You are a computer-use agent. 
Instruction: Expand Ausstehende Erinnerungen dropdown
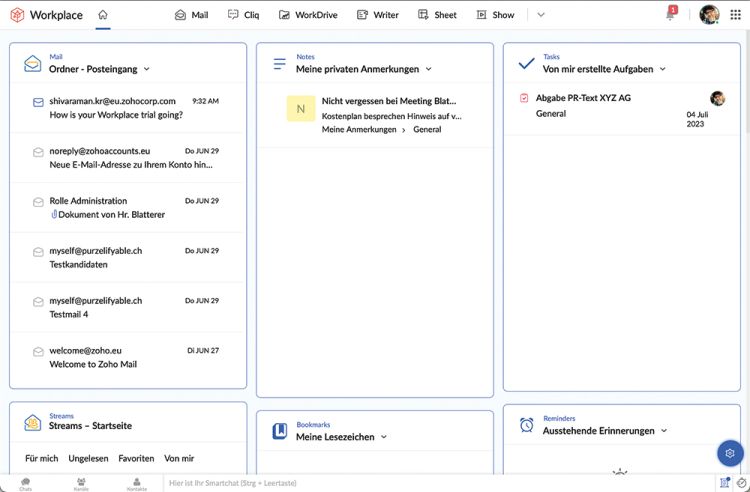point(664,430)
